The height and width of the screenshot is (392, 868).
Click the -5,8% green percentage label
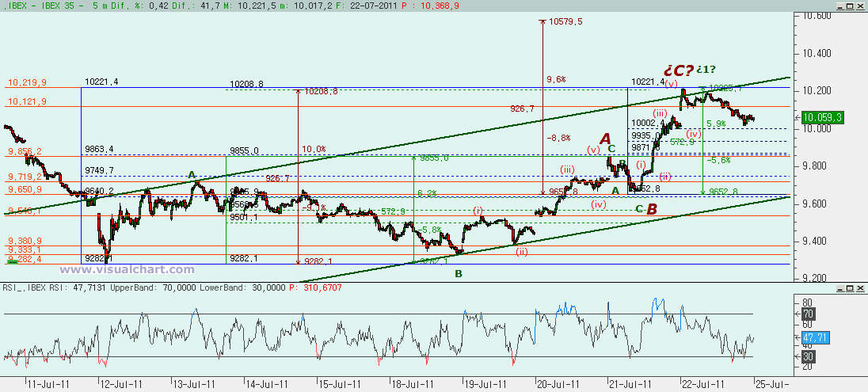point(429,229)
